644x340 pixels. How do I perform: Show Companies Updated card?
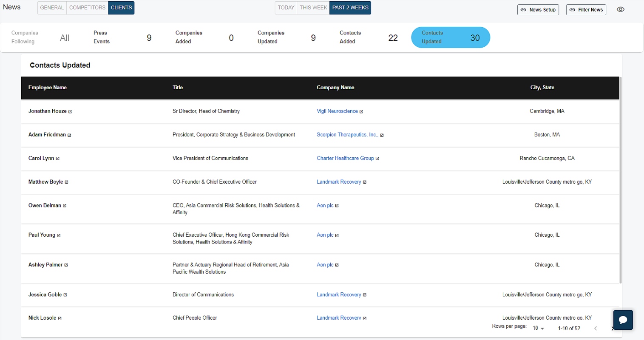[x=287, y=37]
